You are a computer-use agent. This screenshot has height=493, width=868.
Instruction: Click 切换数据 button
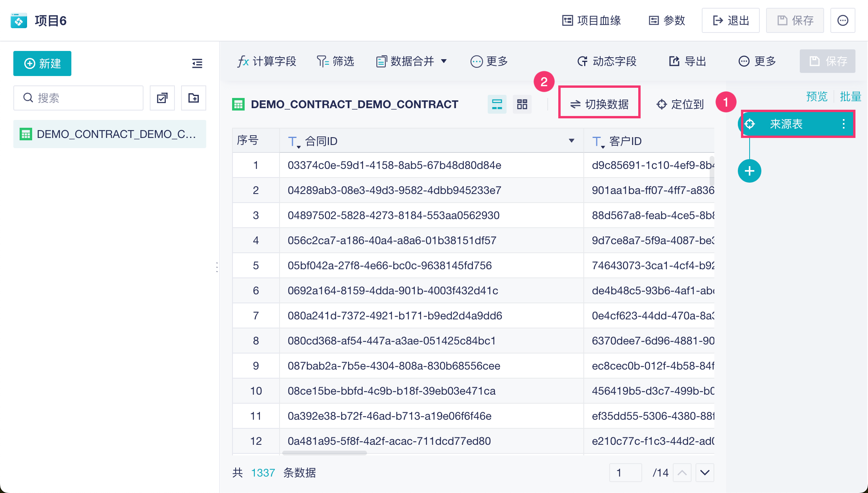(599, 104)
